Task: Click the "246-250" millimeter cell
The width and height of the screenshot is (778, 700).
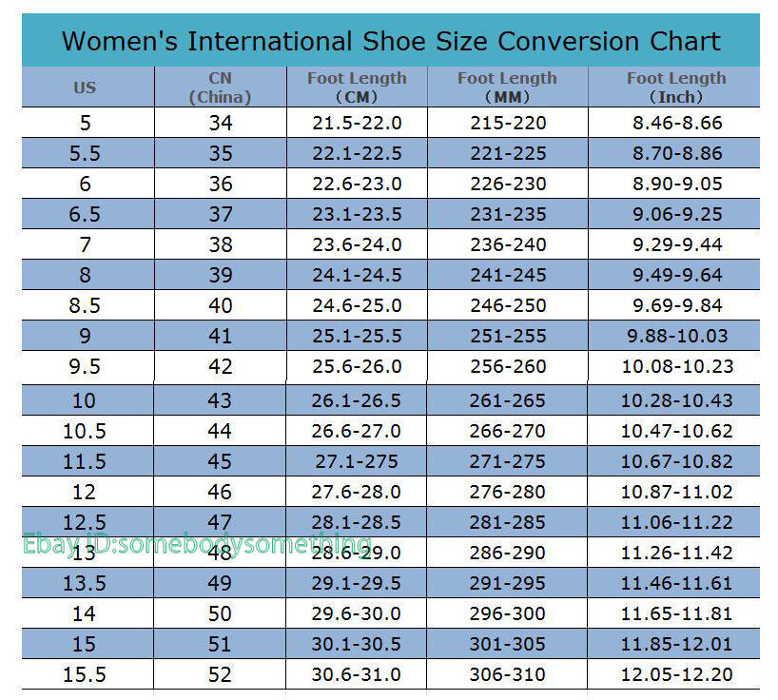Action: click(x=508, y=305)
